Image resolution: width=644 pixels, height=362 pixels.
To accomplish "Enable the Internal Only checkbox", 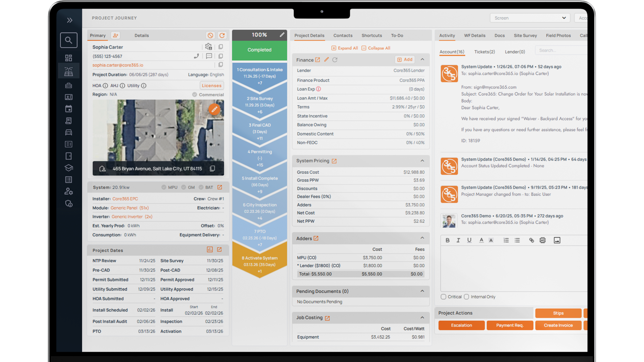I will 466,297.
